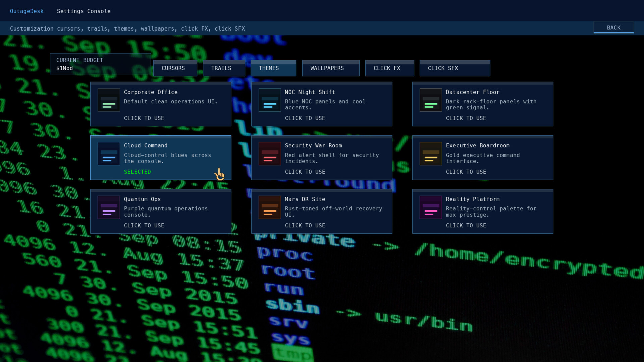Click the $1Nod budget value

tap(65, 68)
